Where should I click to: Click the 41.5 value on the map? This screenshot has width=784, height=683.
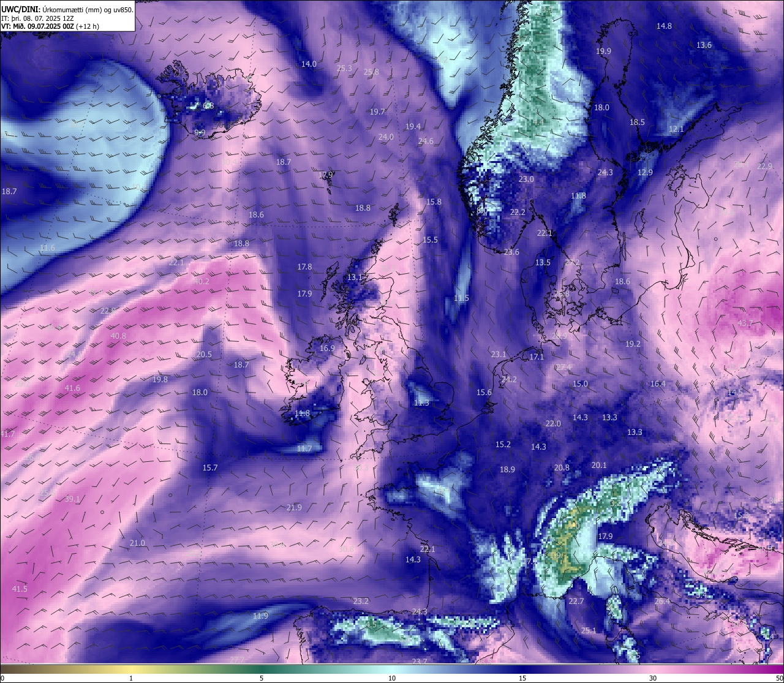[20, 589]
